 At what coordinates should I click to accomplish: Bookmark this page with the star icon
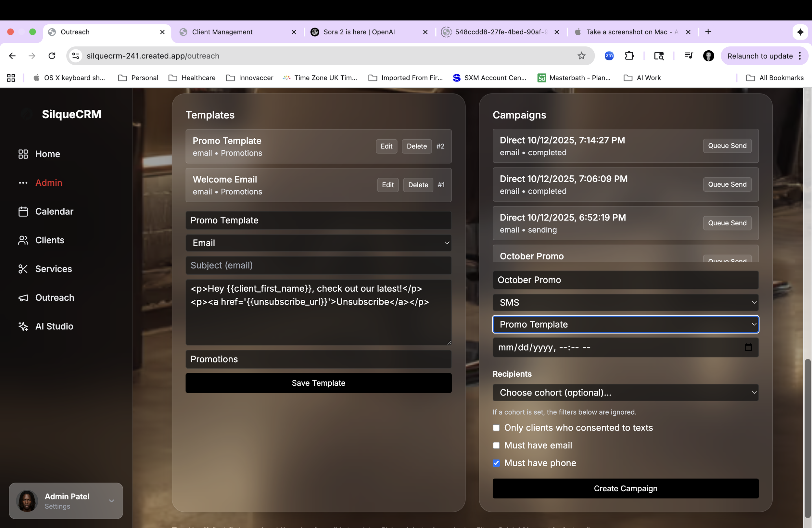[x=581, y=56]
